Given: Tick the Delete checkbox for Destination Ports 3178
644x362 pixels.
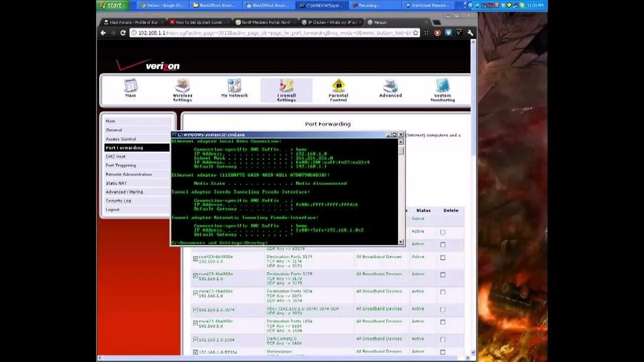Looking at the screenshot, I should pyautogui.click(x=443, y=275).
